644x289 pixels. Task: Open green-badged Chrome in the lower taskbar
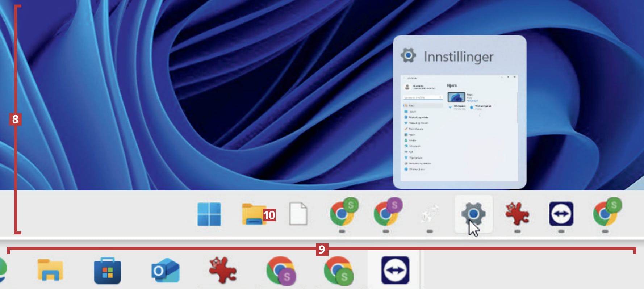click(x=338, y=271)
